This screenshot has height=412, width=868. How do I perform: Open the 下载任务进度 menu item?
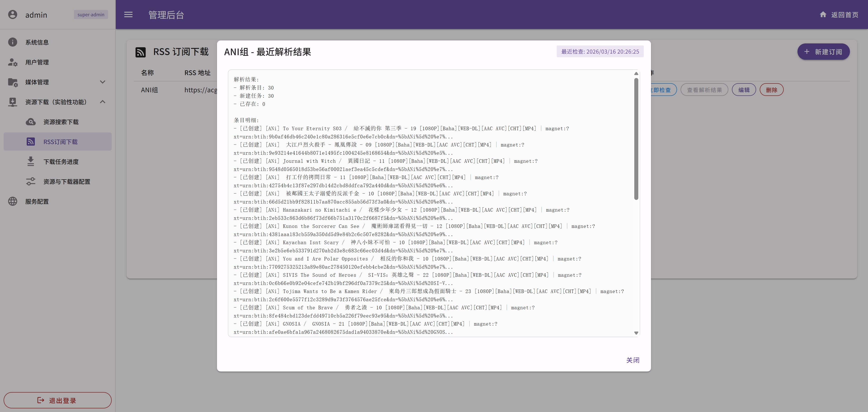61,161
